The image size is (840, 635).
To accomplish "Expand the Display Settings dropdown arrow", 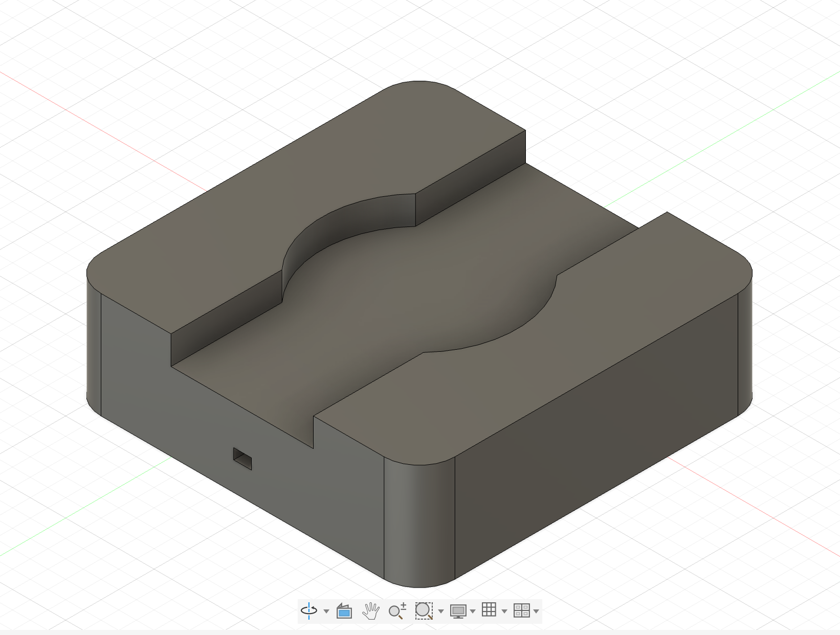I will [473, 611].
